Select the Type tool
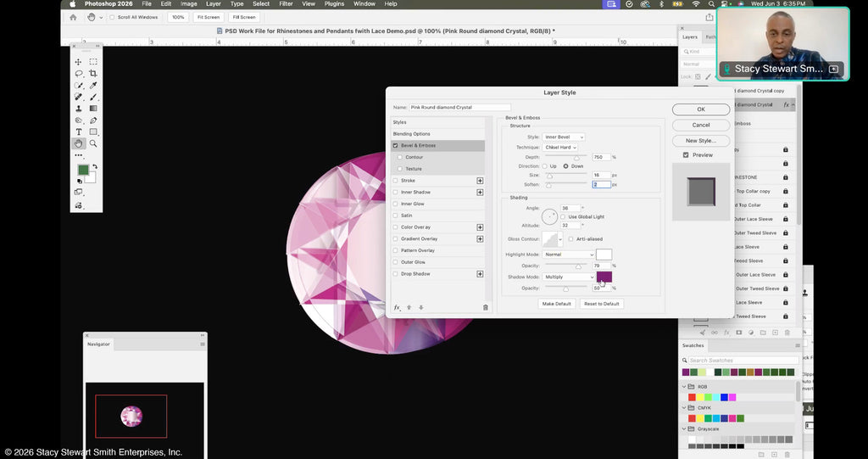868x459 pixels. pyautogui.click(x=78, y=132)
